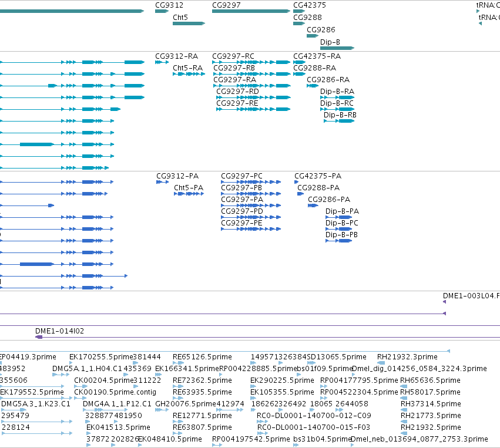Screen dimensions: 500x448
Task: Select EST DMG5A.1_1.H04.C1
Action: click(x=61, y=375)
